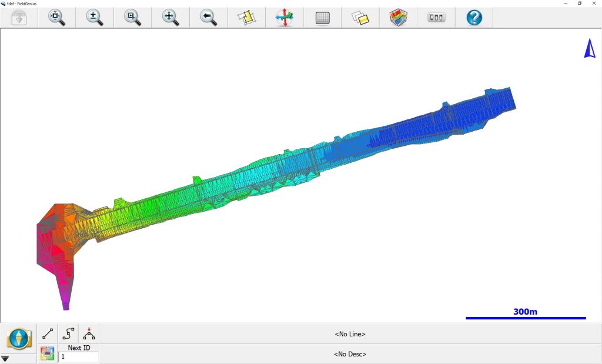Activate the pan view magnifier tool

tap(170, 18)
